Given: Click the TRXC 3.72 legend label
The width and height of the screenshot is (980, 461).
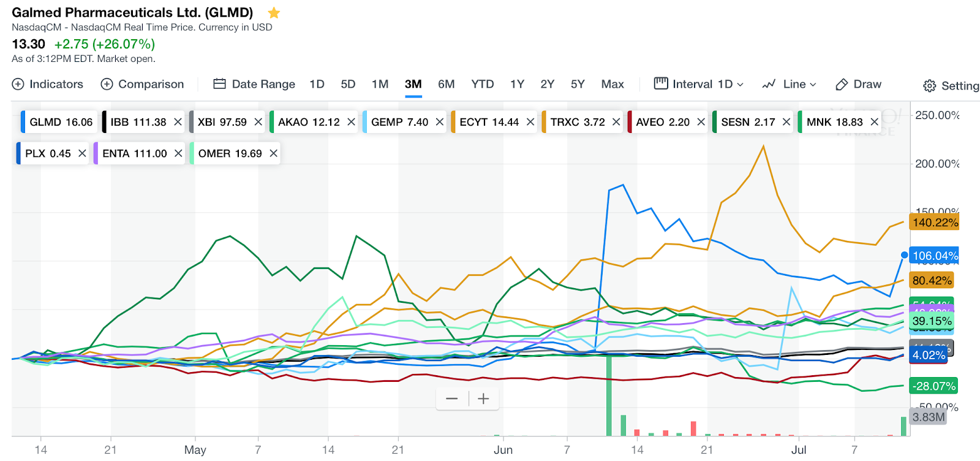Looking at the screenshot, I should point(578,122).
